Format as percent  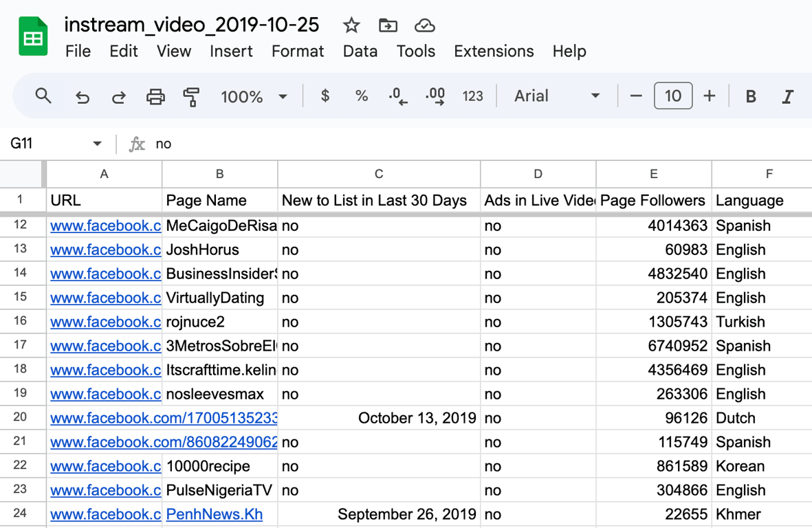[362, 96]
